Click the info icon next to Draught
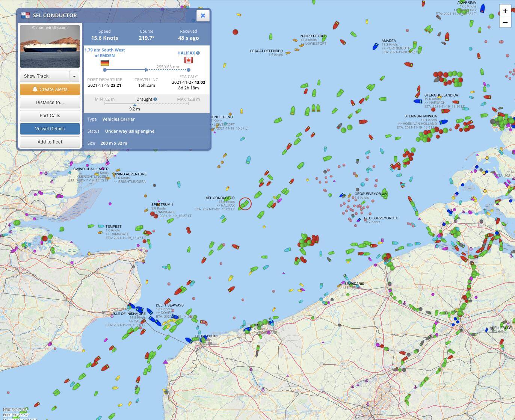The image size is (515, 420). coord(155,99)
